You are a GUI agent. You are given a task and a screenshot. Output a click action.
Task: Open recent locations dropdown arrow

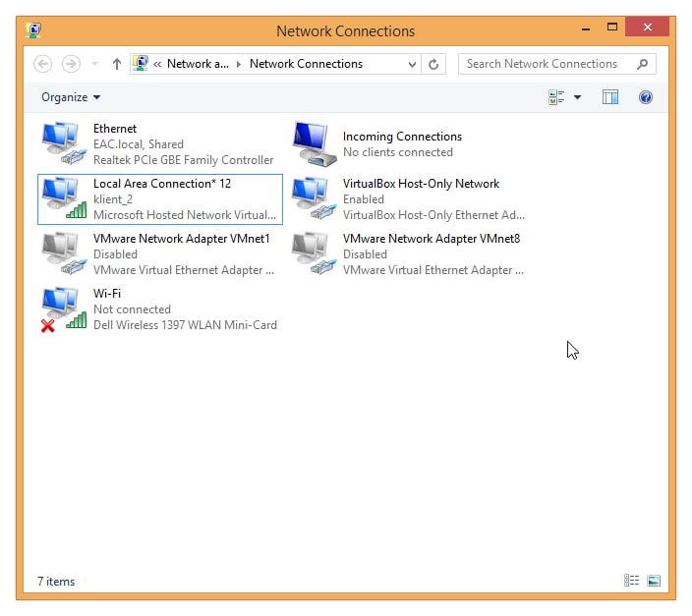coord(94,64)
